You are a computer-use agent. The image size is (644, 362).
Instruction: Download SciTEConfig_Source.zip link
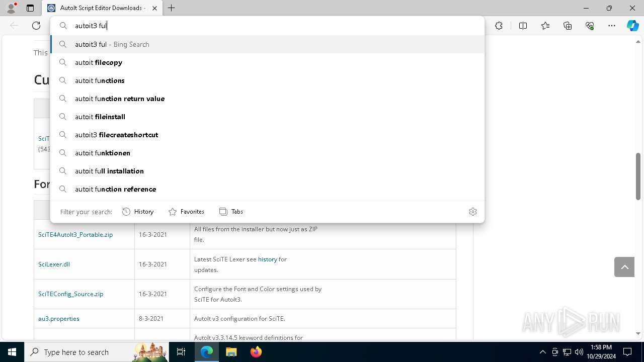click(70, 294)
